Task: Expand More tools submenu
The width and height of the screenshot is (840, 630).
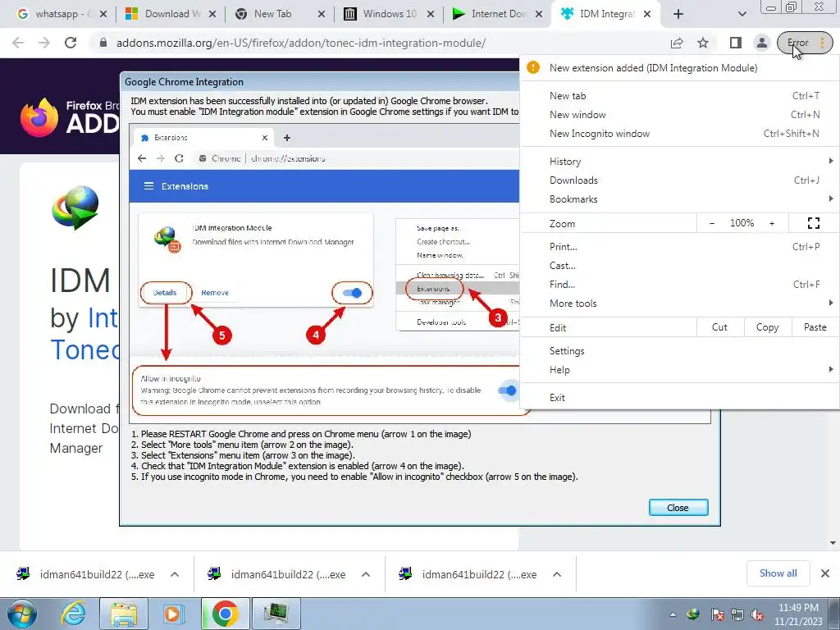Action: coord(680,304)
